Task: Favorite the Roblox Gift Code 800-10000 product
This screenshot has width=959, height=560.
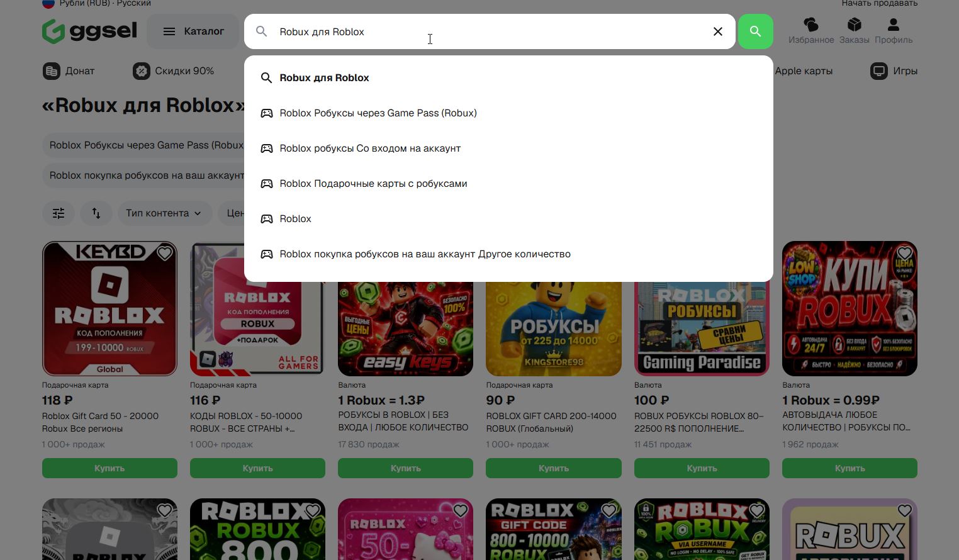Action: [x=608, y=510]
